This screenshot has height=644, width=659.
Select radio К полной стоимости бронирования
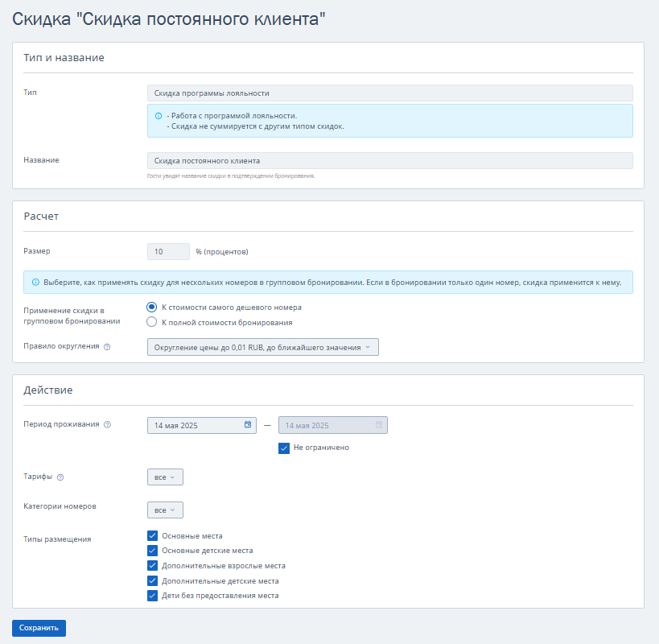pyautogui.click(x=152, y=323)
